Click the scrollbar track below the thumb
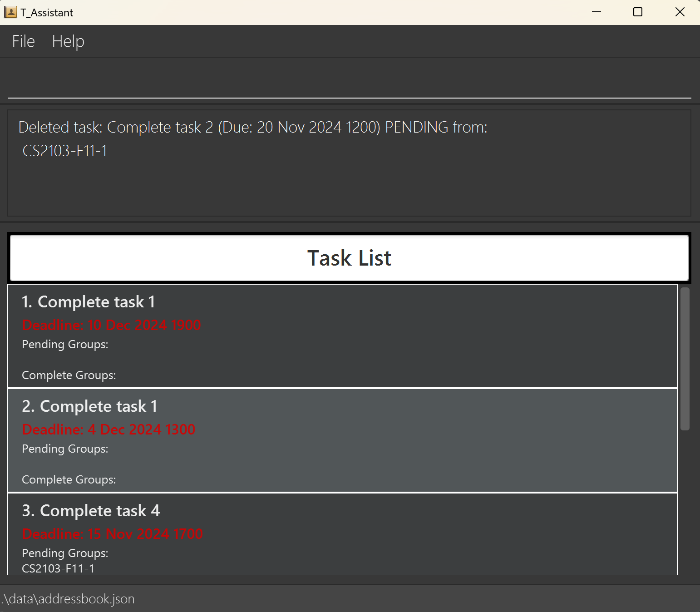 pyautogui.click(x=685, y=499)
